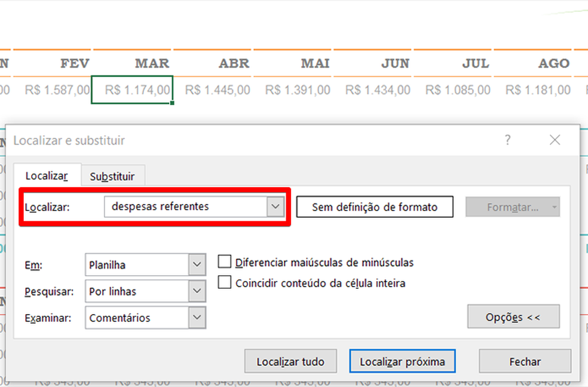Collapse options with Opções << button

pos(513,316)
